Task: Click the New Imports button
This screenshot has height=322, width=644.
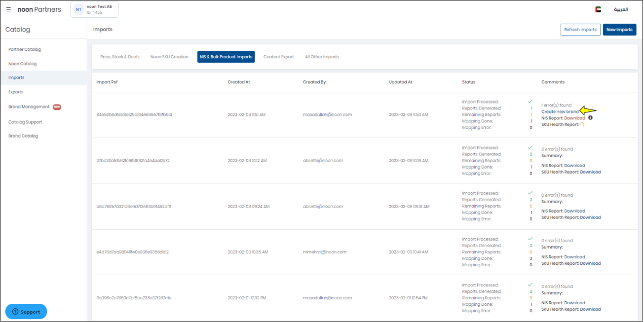Action: pyautogui.click(x=619, y=30)
